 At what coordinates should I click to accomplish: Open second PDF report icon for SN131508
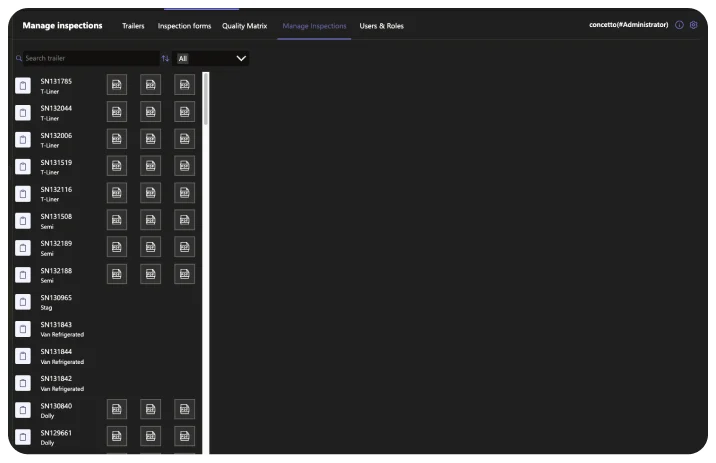tap(150, 220)
